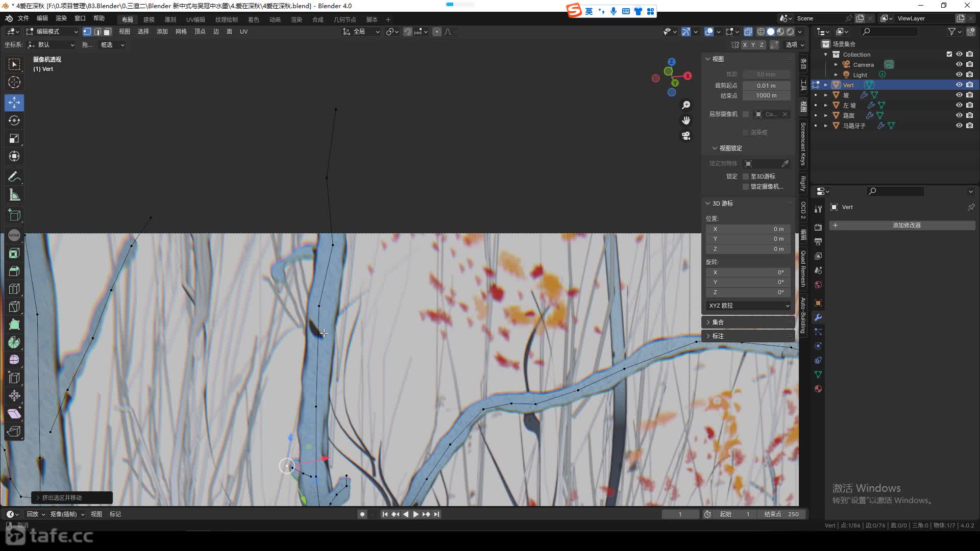Viewport: 980px width, 551px height.
Task: Select the 3D Cursor tool
Action: tap(14, 82)
